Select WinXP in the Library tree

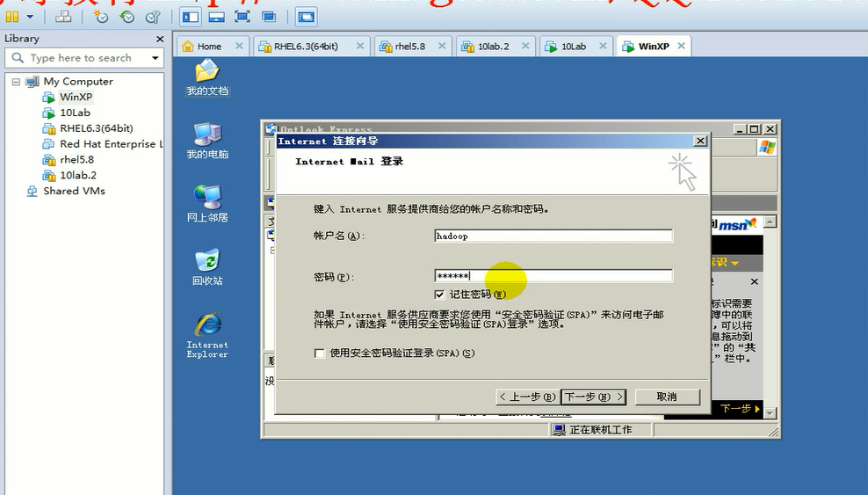76,97
